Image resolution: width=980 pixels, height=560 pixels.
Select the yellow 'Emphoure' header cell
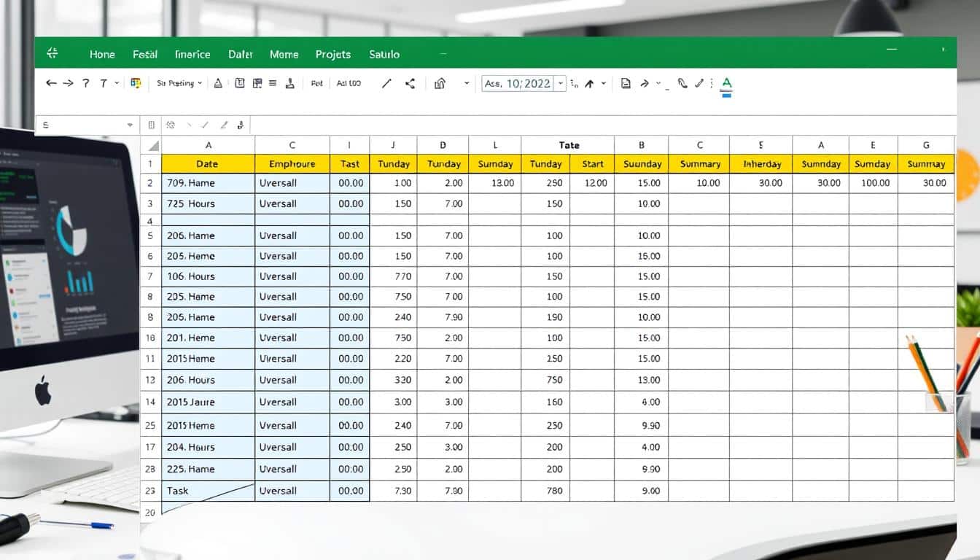pyautogui.click(x=292, y=164)
